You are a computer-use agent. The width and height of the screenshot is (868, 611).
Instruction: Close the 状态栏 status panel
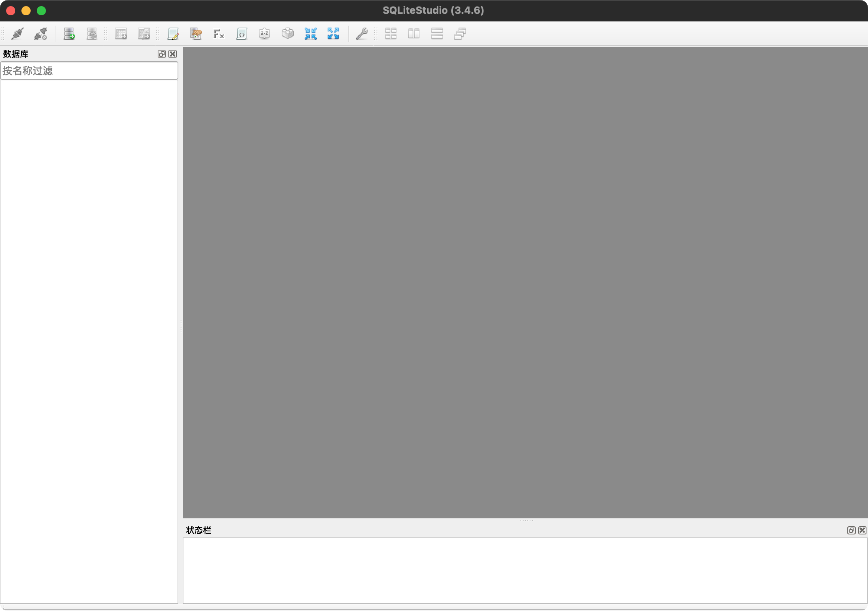click(862, 530)
